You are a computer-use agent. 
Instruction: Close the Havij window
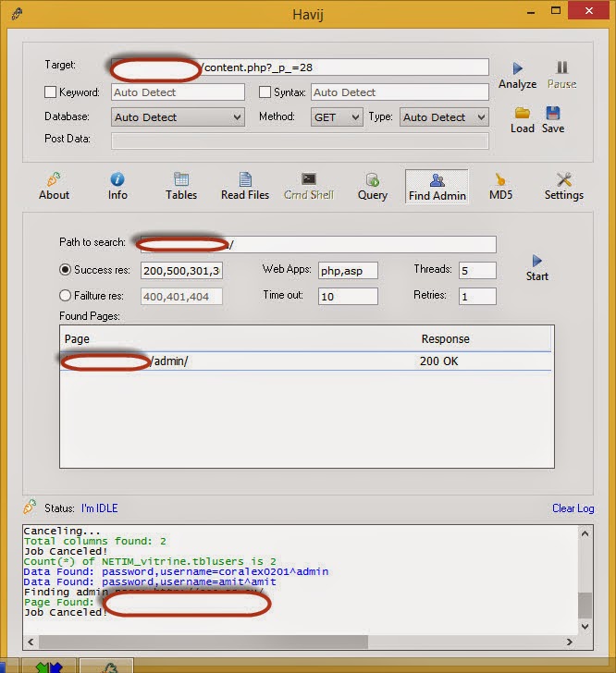(x=588, y=11)
